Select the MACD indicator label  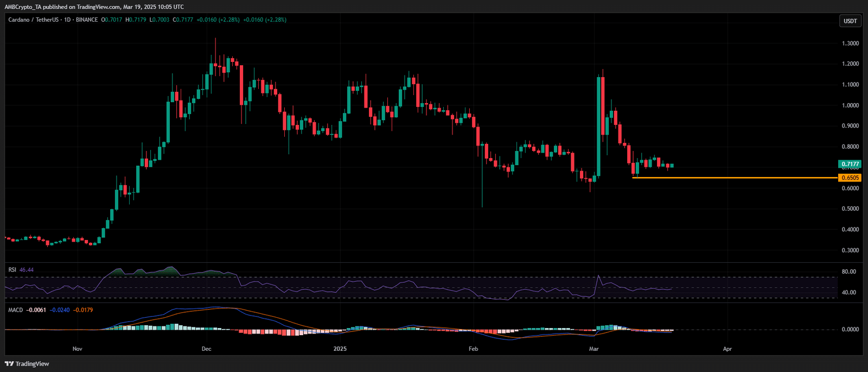click(15, 310)
